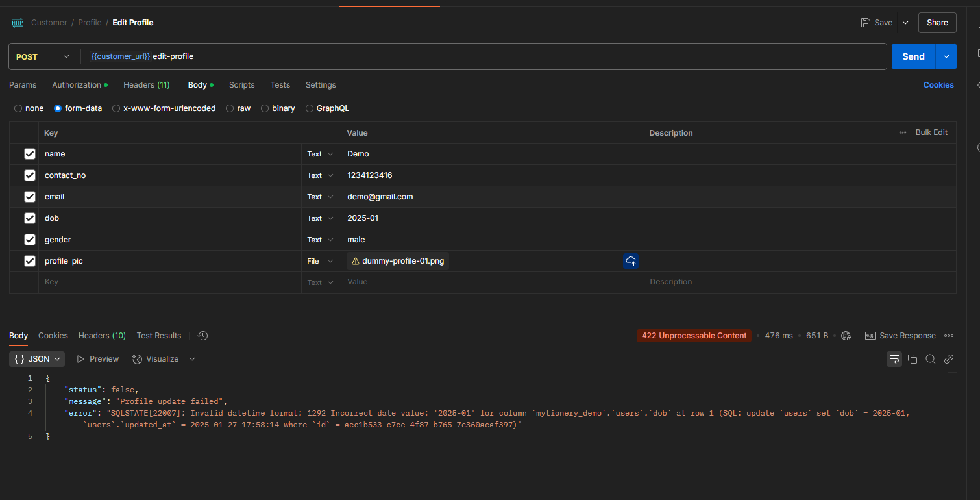Uncheck the contact_no row checkbox
Image resolution: width=980 pixels, height=500 pixels.
30,175
